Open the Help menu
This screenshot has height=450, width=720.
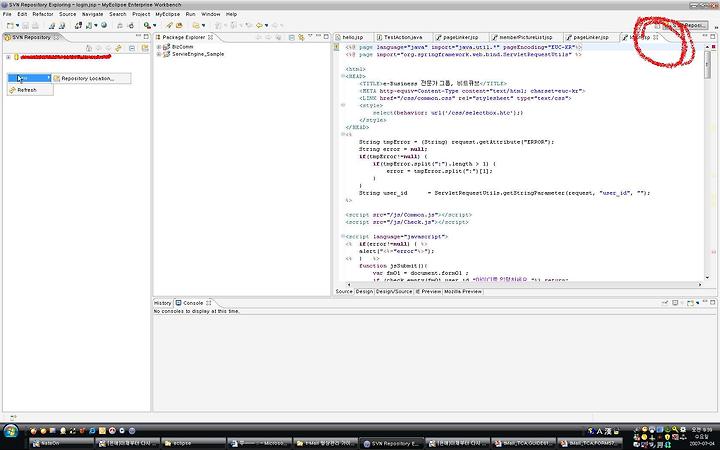(x=231, y=14)
